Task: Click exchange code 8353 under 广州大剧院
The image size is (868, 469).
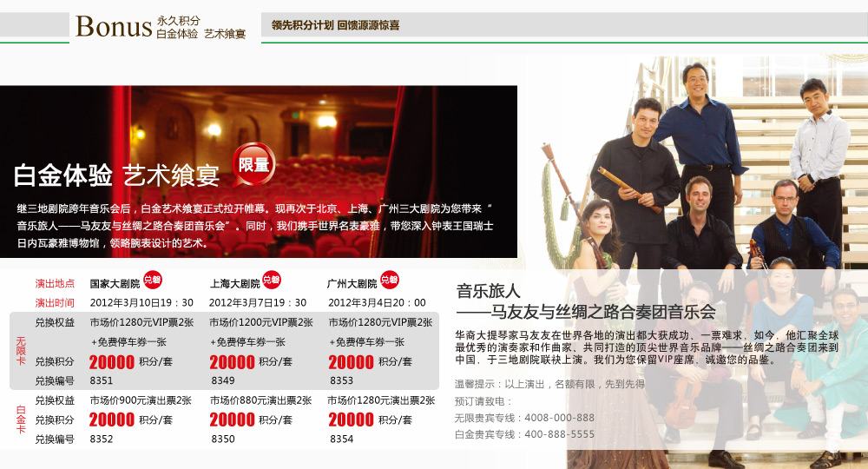Action: click(x=341, y=380)
